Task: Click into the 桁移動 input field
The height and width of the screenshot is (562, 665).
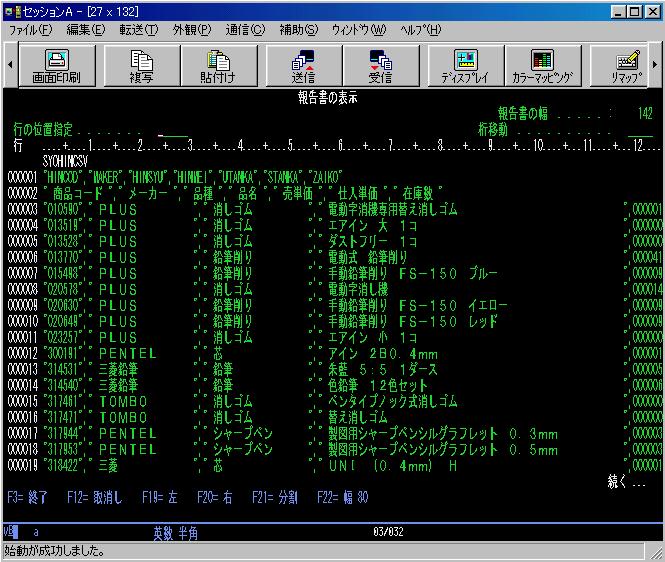Action: (640, 131)
